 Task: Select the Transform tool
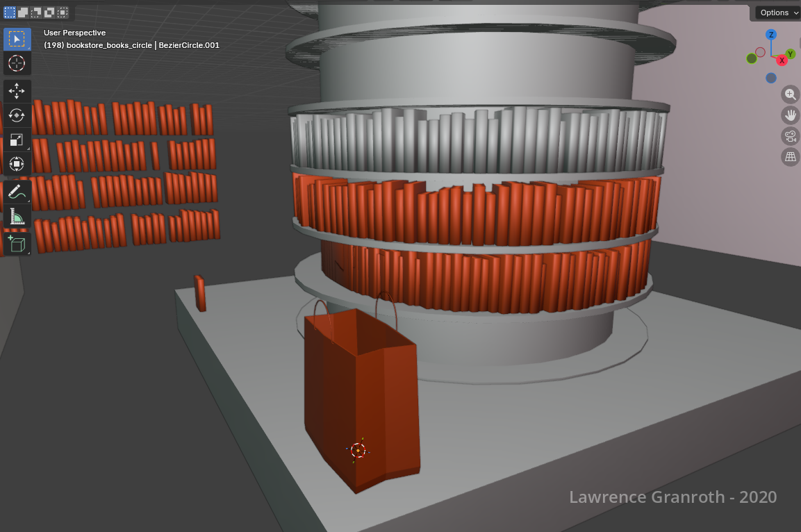[x=17, y=164]
